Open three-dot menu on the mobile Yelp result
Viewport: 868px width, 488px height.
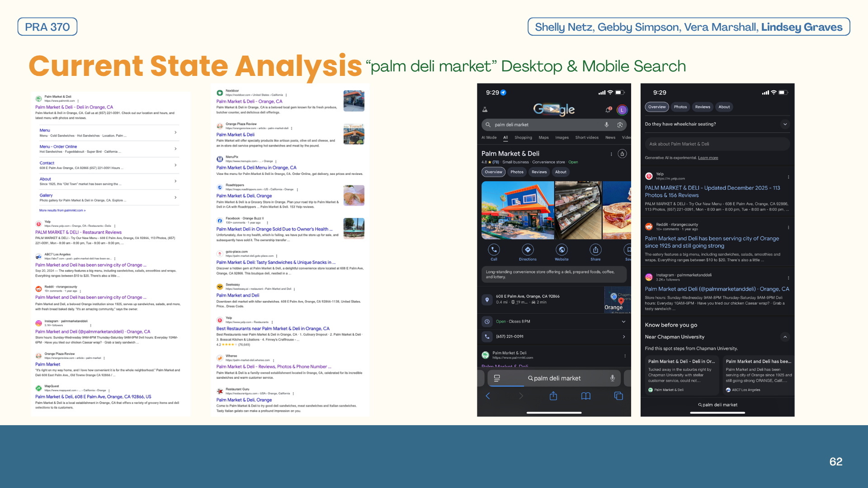point(788,177)
